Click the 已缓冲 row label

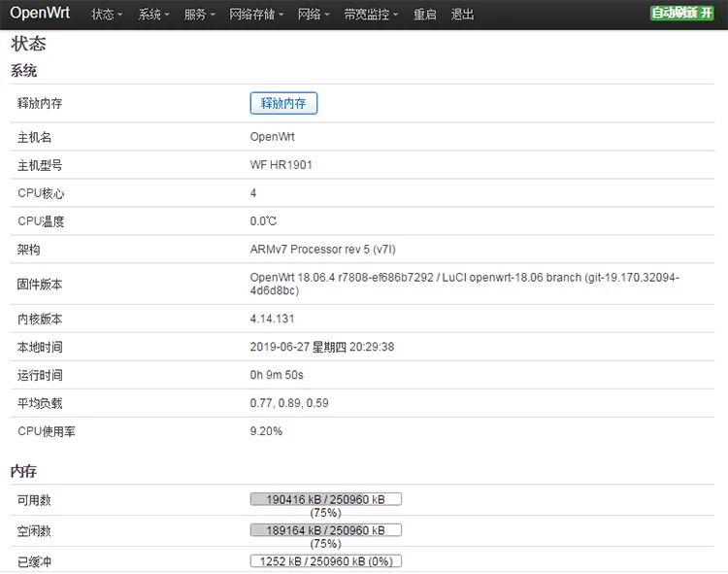tap(34, 562)
